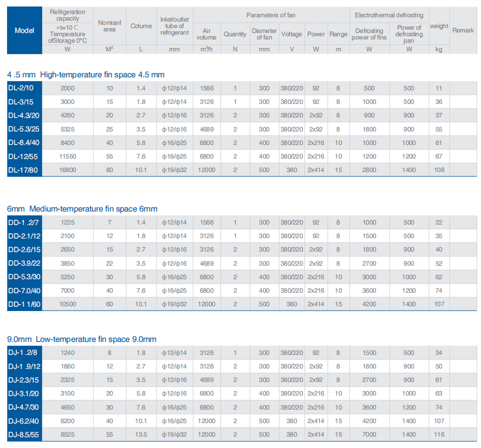Click the weight value 116
The height and width of the screenshot is (448, 481).
tap(439, 434)
